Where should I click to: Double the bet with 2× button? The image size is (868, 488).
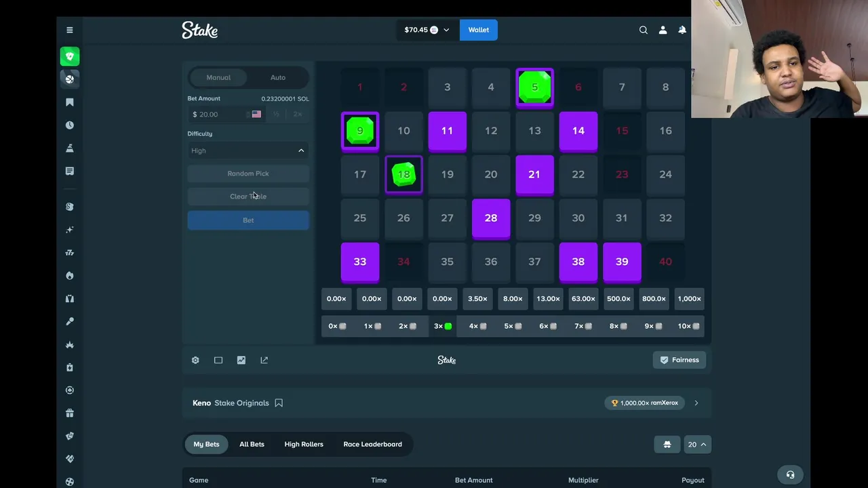click(x=297, y=115)
